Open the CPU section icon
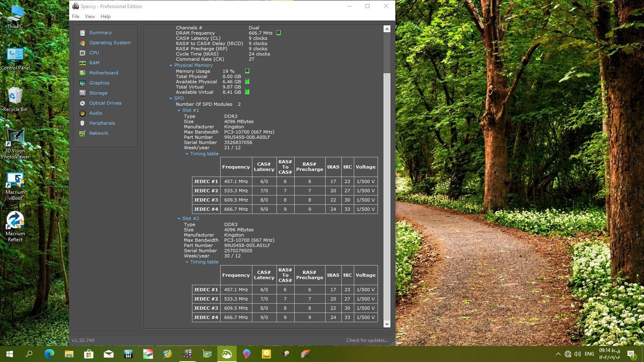Viewport: 644px width, 362px height. pyautogui.click(x=83, y=53)
